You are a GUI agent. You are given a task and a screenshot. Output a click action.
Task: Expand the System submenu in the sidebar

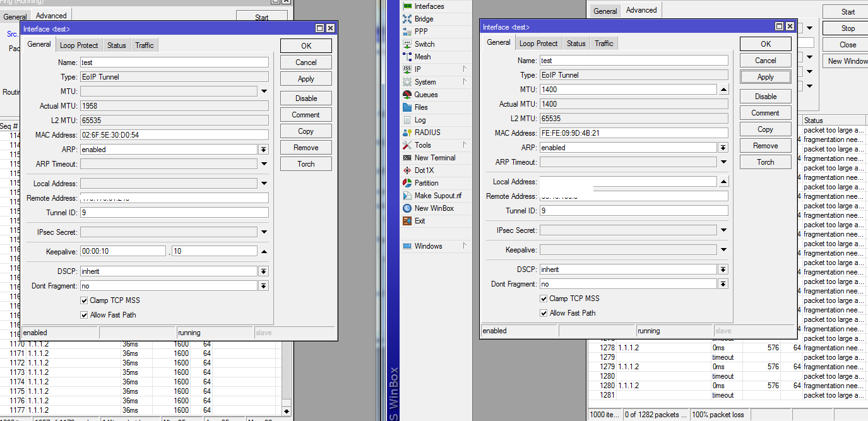point(436,82)
